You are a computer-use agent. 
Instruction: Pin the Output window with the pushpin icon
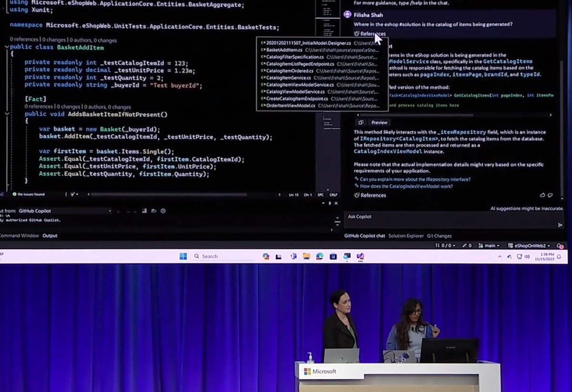click(x=329, y=203)
